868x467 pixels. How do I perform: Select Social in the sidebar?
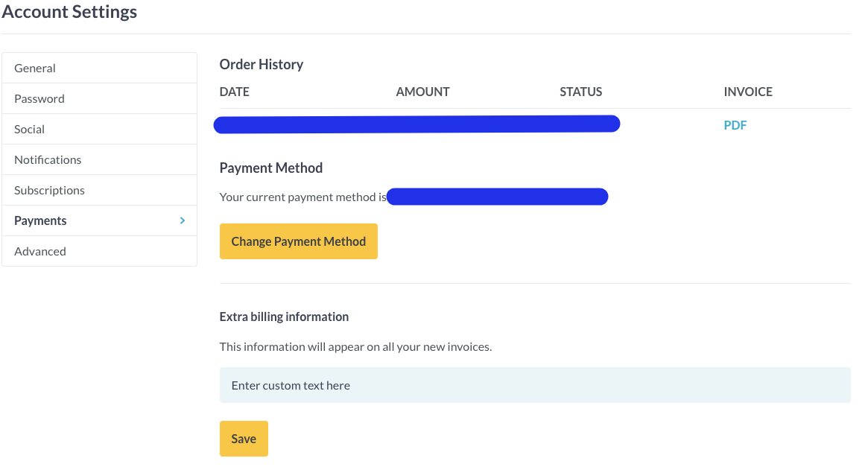coord(30,129)
